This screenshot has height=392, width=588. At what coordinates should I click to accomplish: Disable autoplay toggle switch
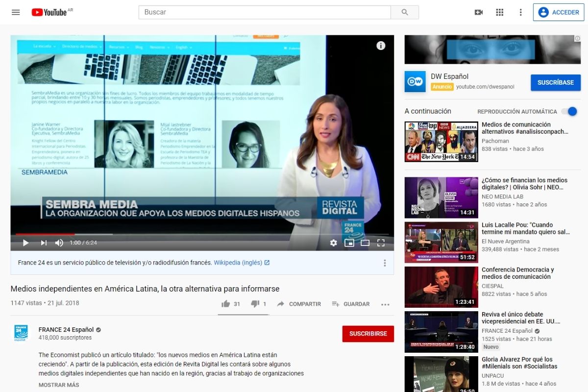tap(569, 111)
